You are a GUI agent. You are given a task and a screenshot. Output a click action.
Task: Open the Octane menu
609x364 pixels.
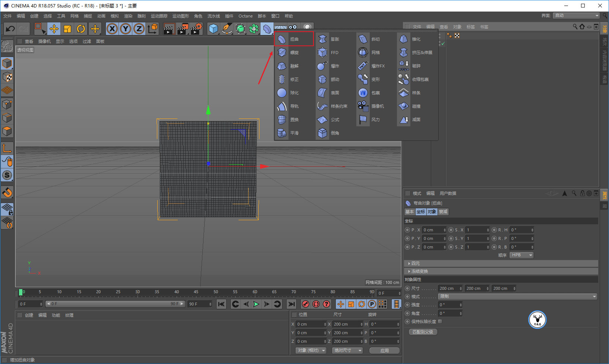[x=246, y=16]
